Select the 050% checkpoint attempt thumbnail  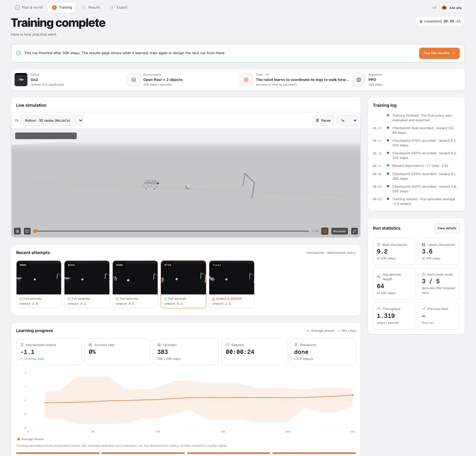coord(136,285)
